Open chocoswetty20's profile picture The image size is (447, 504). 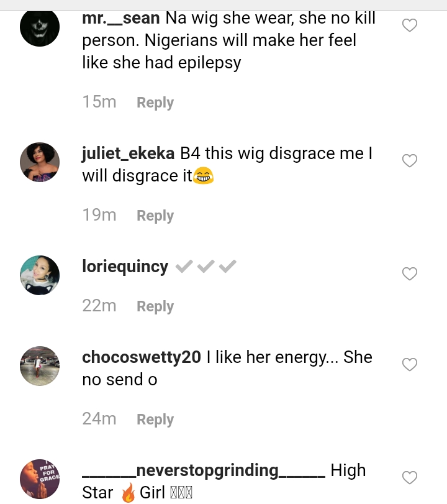coord(40,366)
